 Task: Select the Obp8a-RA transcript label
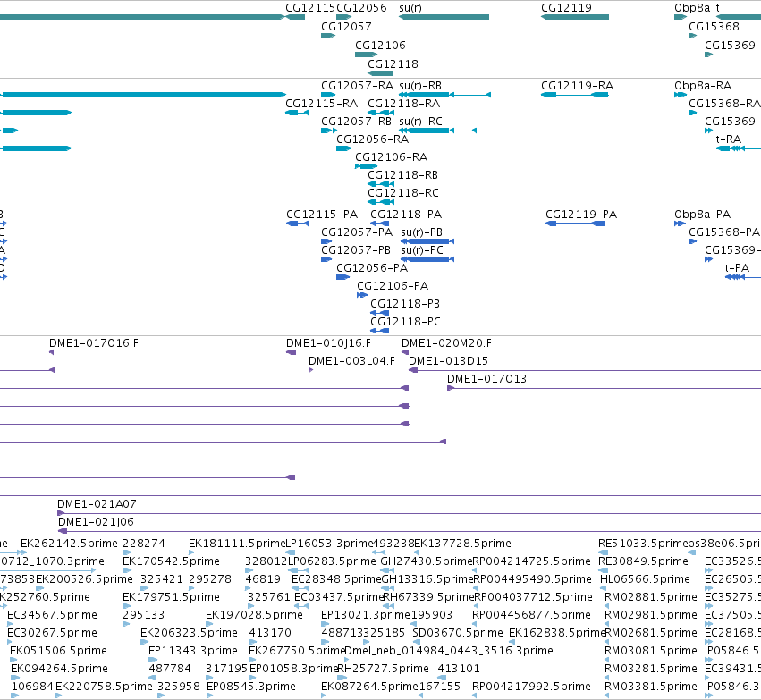pos(703,86)
